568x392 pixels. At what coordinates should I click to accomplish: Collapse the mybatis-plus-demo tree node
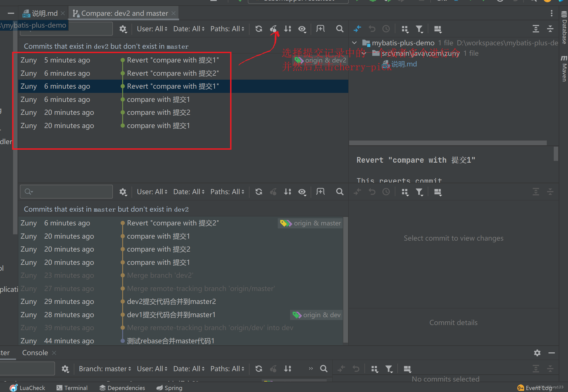(355, 43)
